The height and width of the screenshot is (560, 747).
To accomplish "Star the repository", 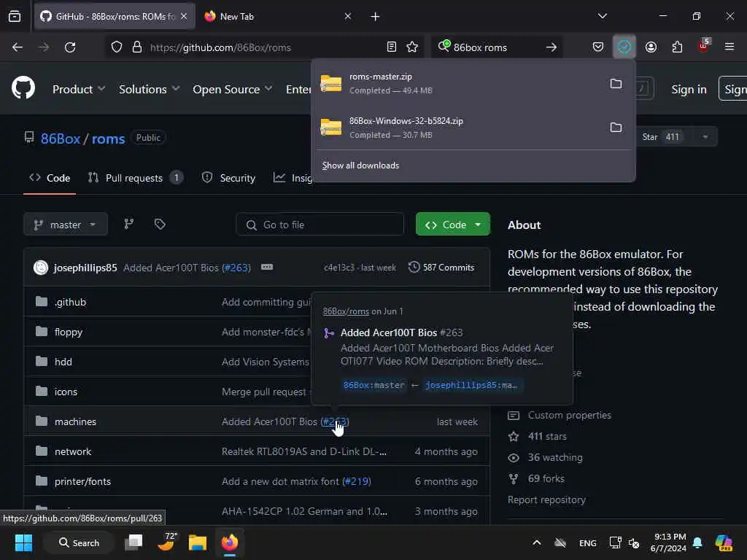I will [x=663, y=137].
